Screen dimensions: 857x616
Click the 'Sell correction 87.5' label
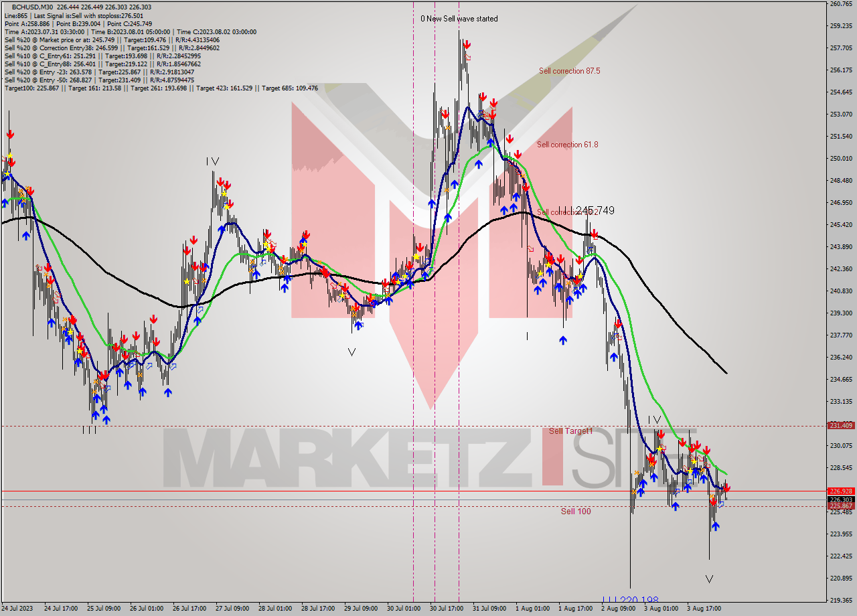569,71
